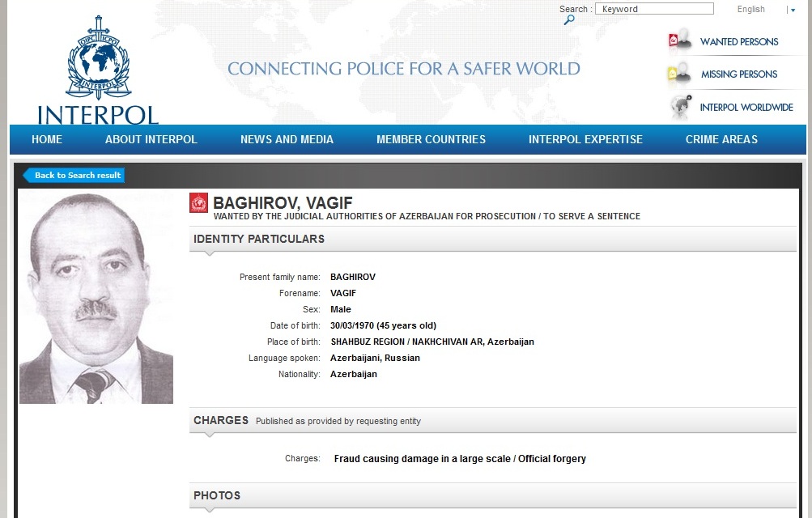Viewport: 812px width, 518px height.
Task: Click the Wanted by judicial authorities subtitle
Action: tap(427, 216)
